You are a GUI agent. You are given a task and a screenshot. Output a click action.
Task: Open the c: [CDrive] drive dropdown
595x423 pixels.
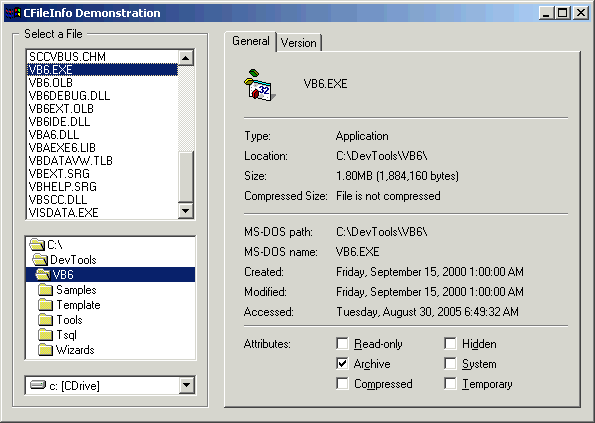(186, 385)
